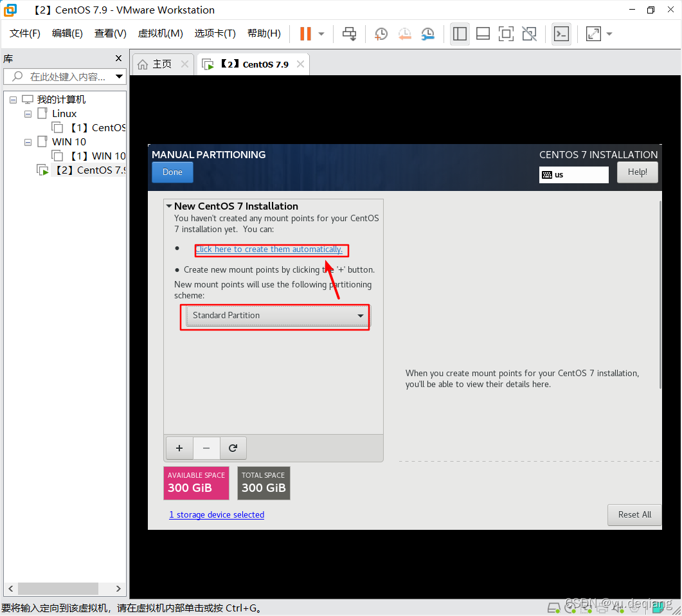Close the 主页 tab
682x616 pixels.
185,64
